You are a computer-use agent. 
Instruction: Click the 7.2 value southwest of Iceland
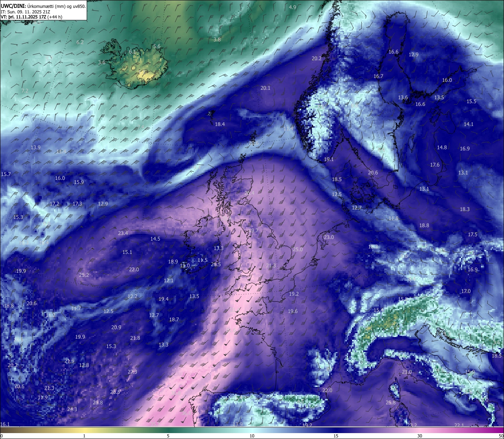(25, 91)
